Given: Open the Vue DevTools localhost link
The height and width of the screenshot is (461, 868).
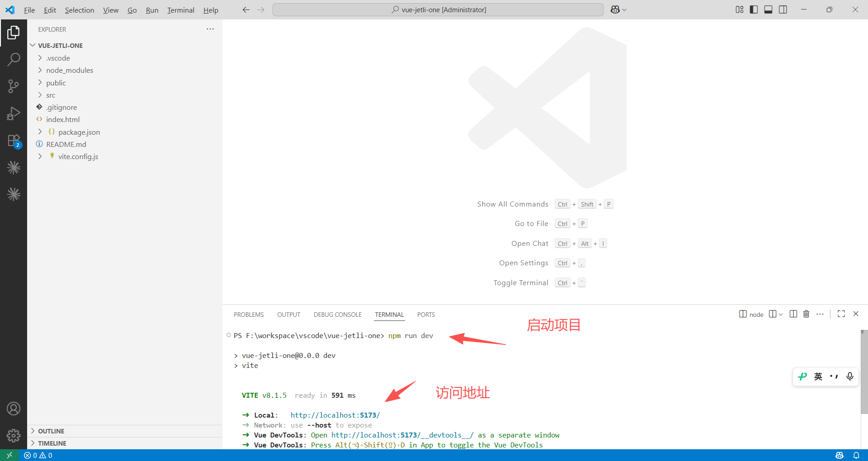Looking at the screenshot, I should pyautogui.click(x=402, y=435).
